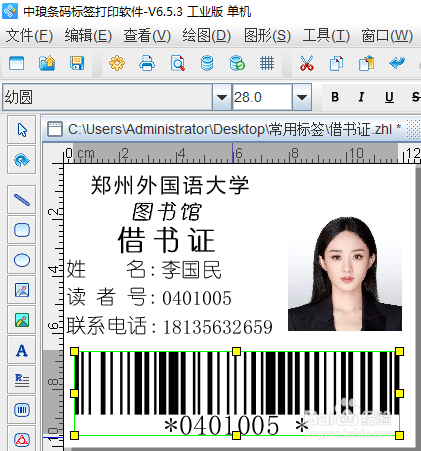Select the arrow pointer tool
421x451 pixels.
tap(22, 130)
